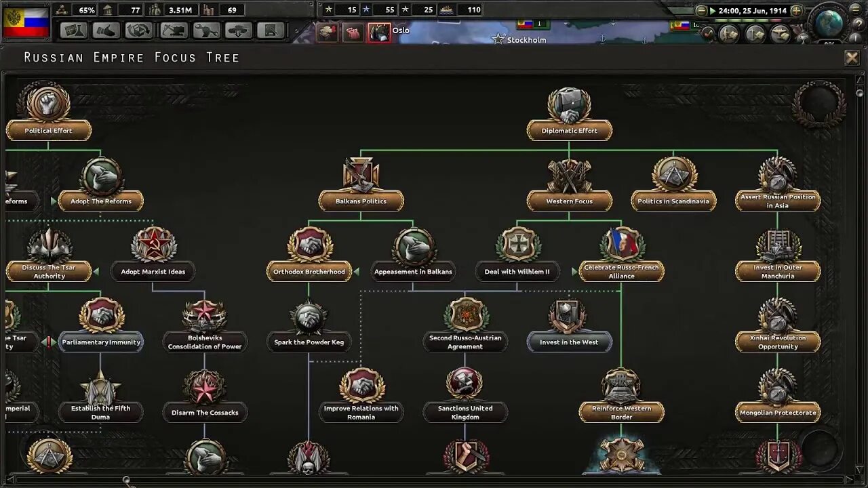Open Recruit and Deploy tank button
This screenshot has height=488, width=868.
239,30
